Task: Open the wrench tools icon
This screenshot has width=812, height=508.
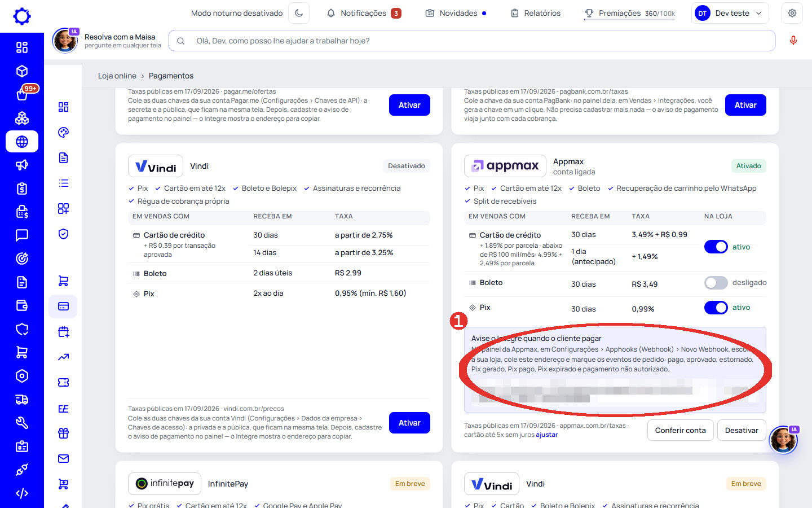Action: pyautogui.click(x=22, y=423)
